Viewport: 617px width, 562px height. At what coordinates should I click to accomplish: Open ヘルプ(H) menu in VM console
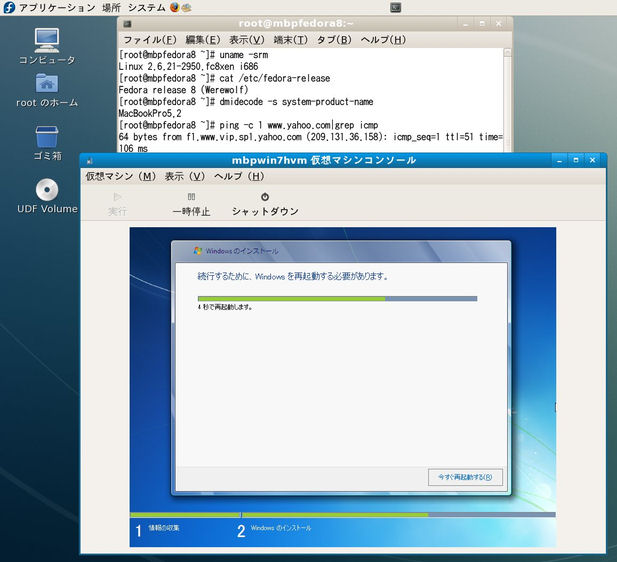point(239,176)
